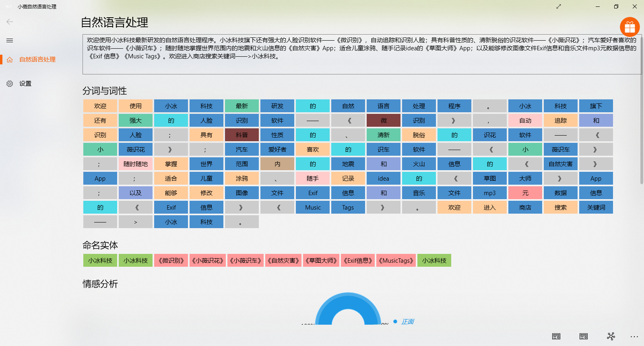Click the fullscreen expand arrow icon
This screenshot has width=644, height=346.
559,6
